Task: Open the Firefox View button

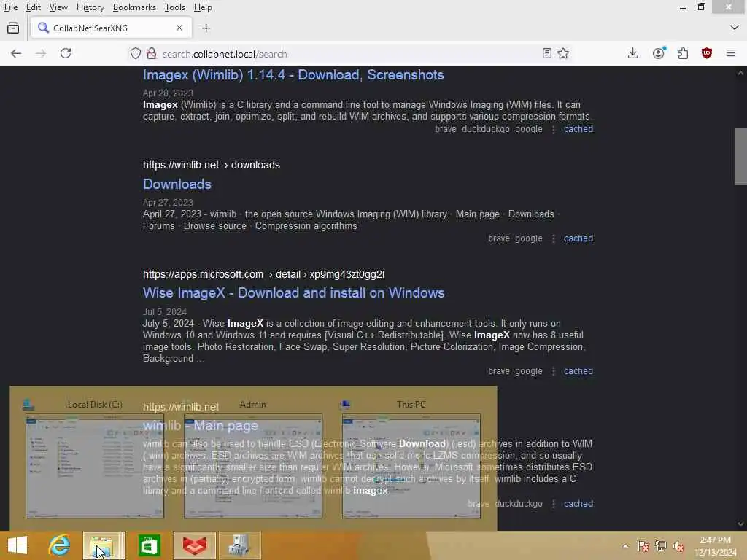Action: coord(13,28)
